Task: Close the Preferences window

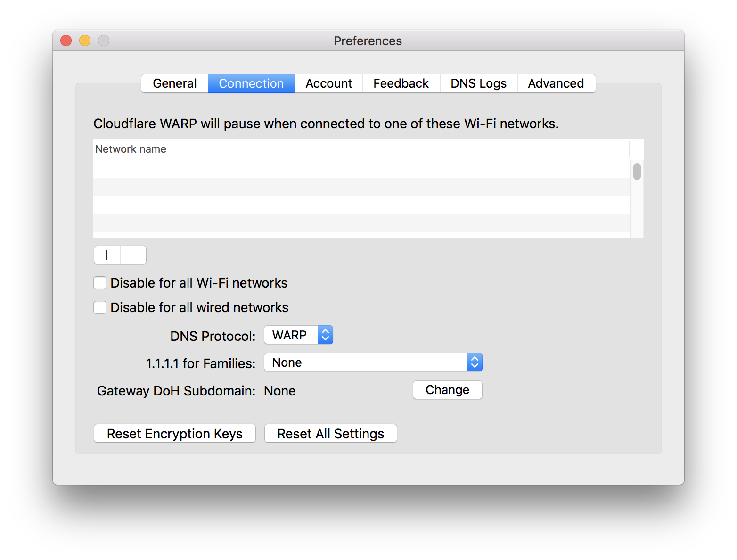Action: 66,41
